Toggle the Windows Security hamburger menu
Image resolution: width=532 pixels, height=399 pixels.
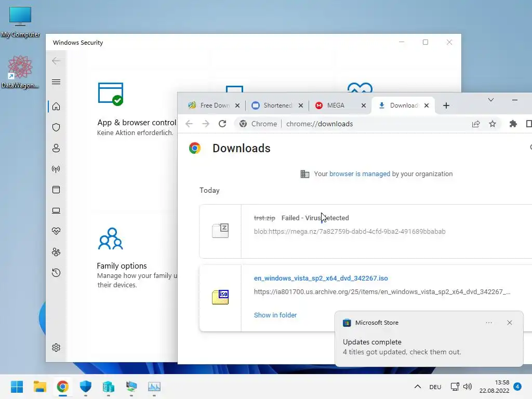pyautogui.click(x=56, y=82)
